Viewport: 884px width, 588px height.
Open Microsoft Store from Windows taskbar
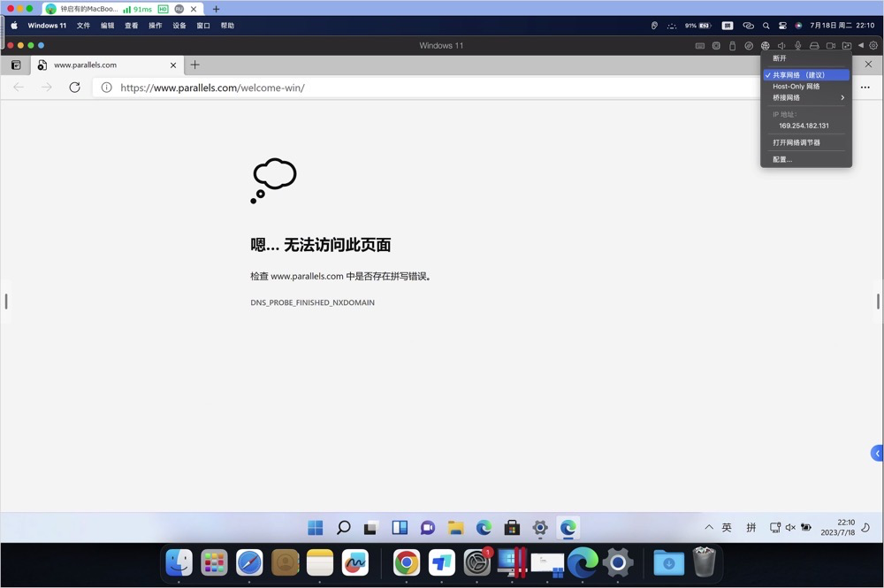coord(512,528)
